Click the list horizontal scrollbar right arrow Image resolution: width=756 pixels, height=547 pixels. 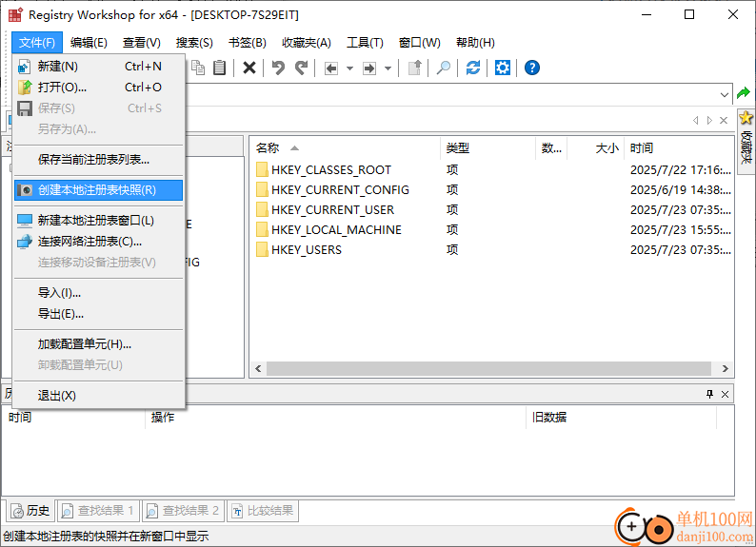pyautogui.click(x=726, y=369)
